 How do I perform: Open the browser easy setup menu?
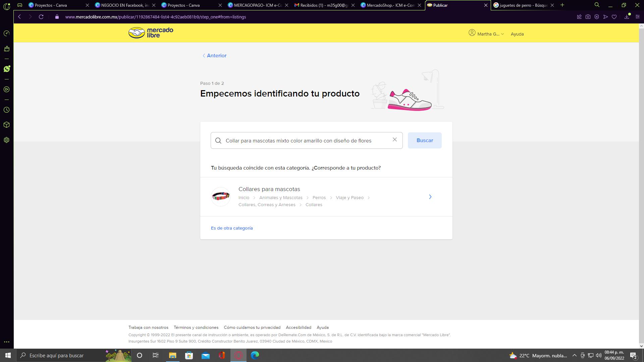[x=637, y=17]
